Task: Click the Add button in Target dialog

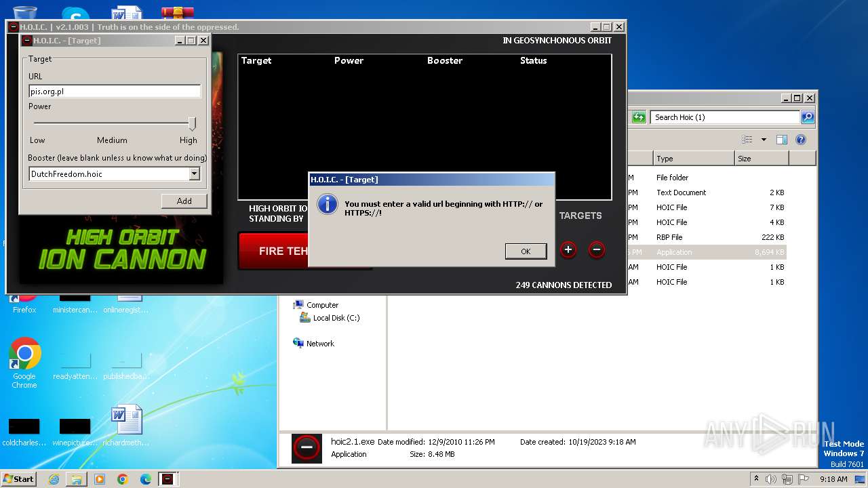Action: (184, 201)
